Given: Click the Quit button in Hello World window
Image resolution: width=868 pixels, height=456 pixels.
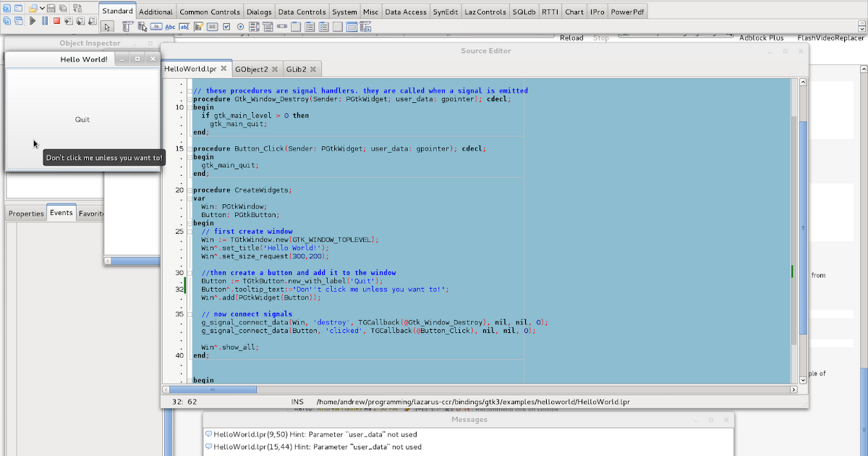Looking at the screenshot, I should click(x=82, y=119).
